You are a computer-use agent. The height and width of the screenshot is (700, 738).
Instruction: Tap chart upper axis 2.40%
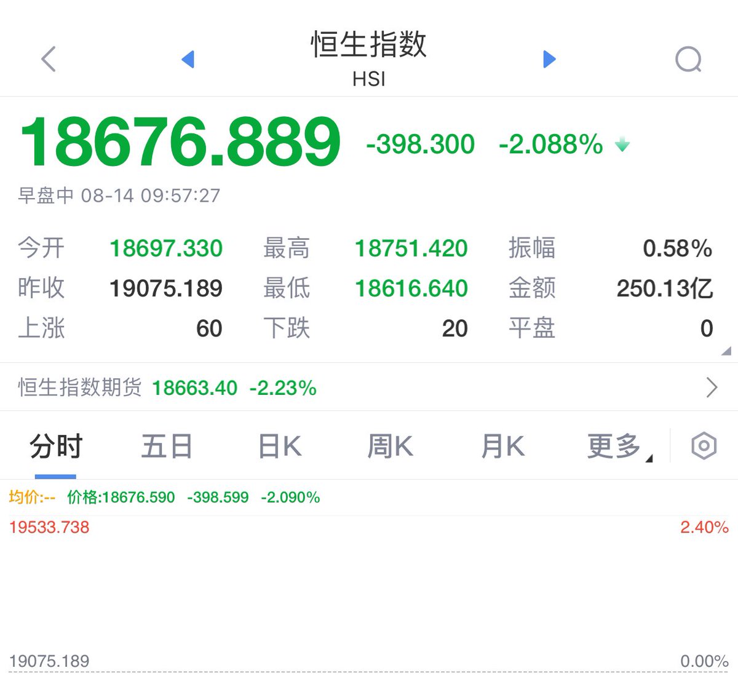click(704, 527)
